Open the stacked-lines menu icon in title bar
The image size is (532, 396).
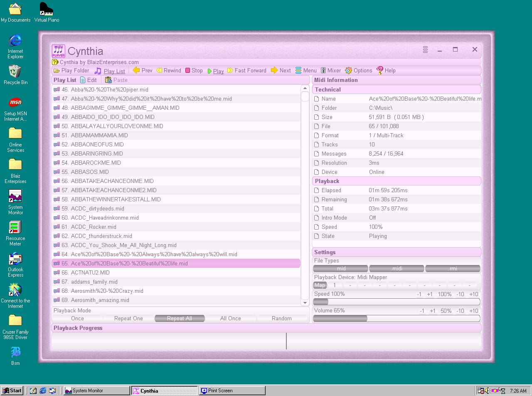[425, 49]
